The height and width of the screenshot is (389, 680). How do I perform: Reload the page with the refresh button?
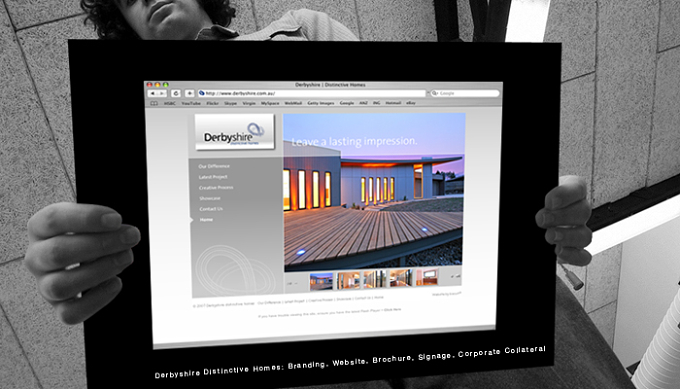pos(176,93)
